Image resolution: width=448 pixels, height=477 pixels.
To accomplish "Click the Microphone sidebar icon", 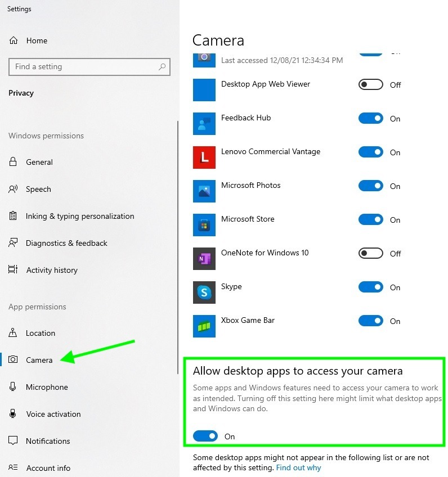I will [x=13, y=386].
